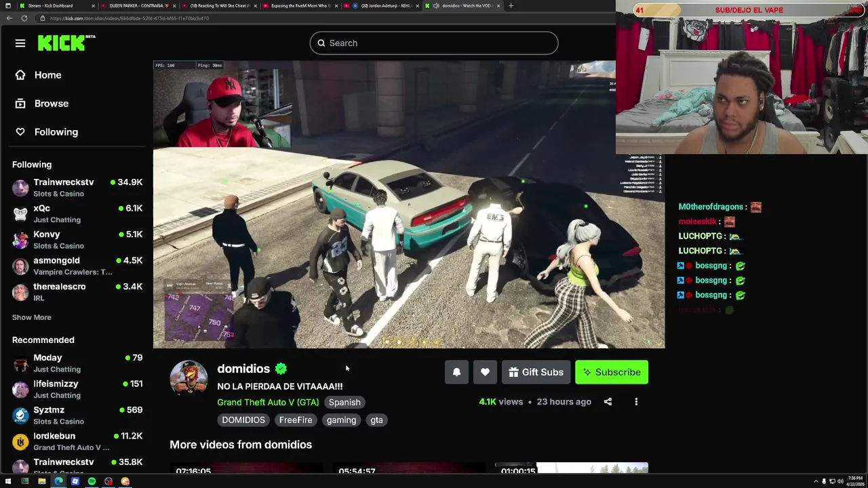The image size is (868, 488).
Task: Click the taskbar volume icon
Action: (x=840, y=481)
